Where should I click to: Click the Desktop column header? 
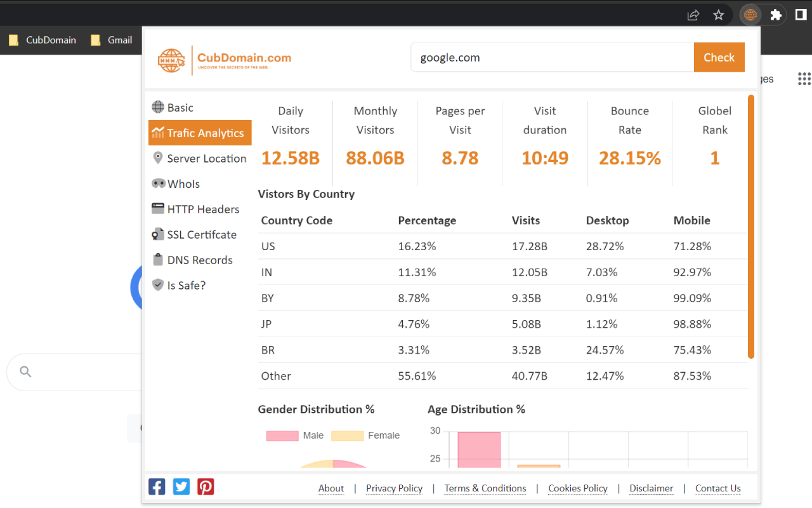[x=608, y=221]
